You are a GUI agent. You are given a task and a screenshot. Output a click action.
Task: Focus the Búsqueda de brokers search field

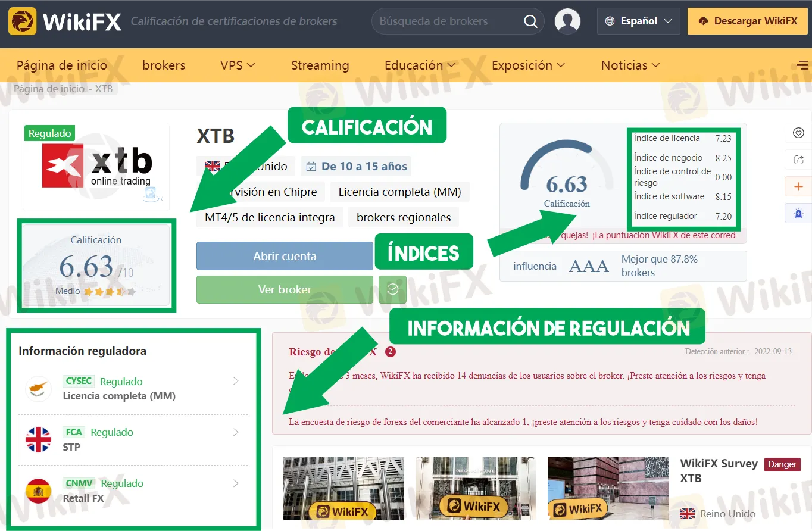(x=446, y=21)
